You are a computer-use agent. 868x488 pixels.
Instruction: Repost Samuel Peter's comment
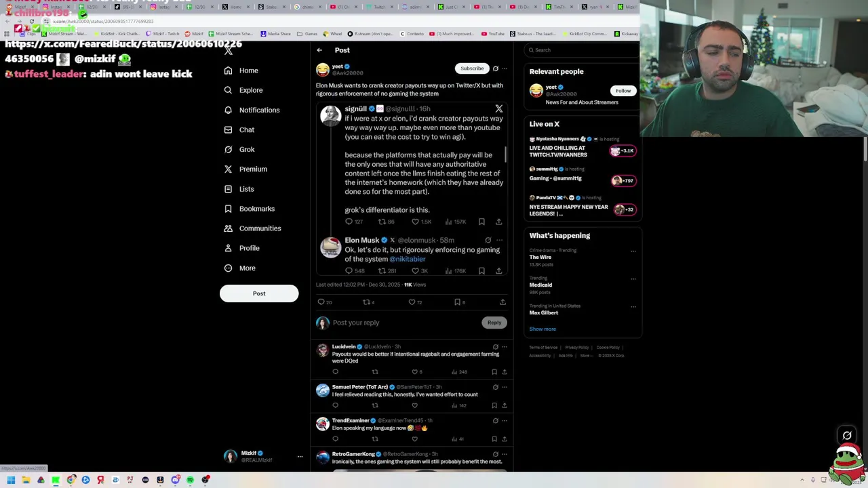coord(375,405)
